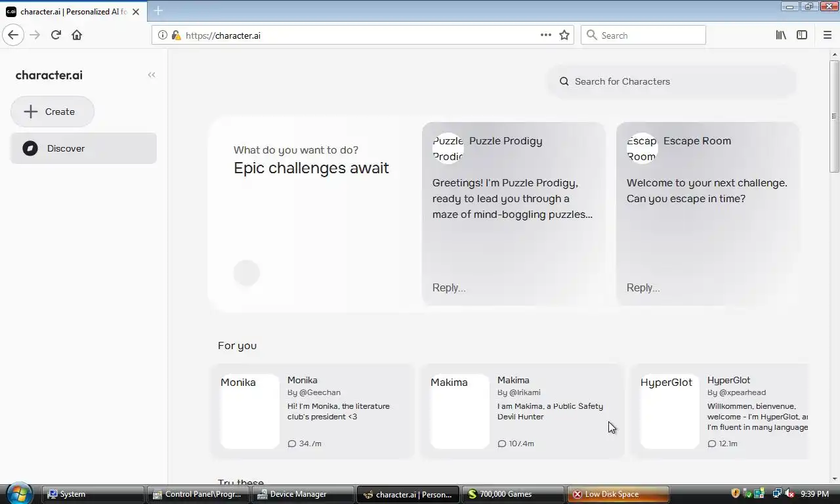Screen dimensions: 840x504
Task: Click the HyperGlot avatar thumbnail
Action: pos(670,411)
